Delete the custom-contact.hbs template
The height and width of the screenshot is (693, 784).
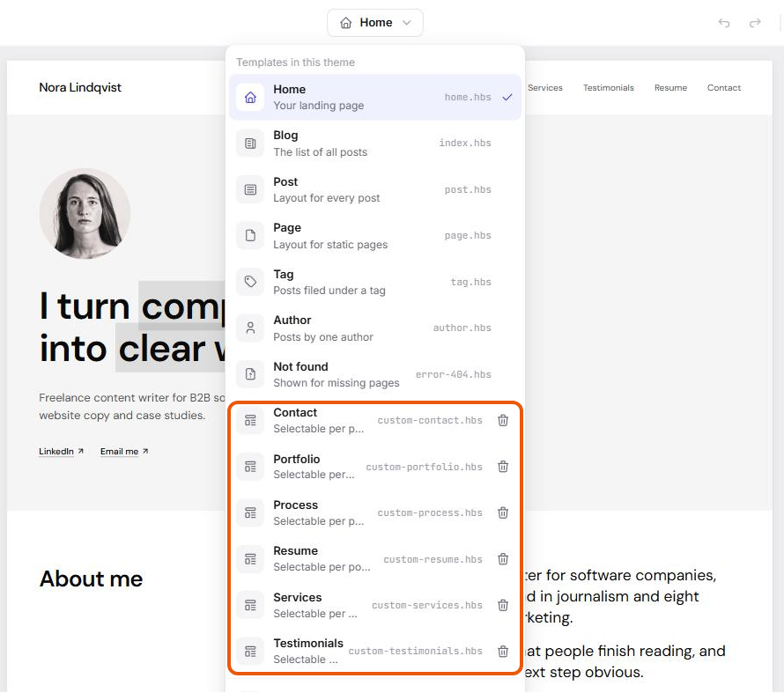[503, 421]
